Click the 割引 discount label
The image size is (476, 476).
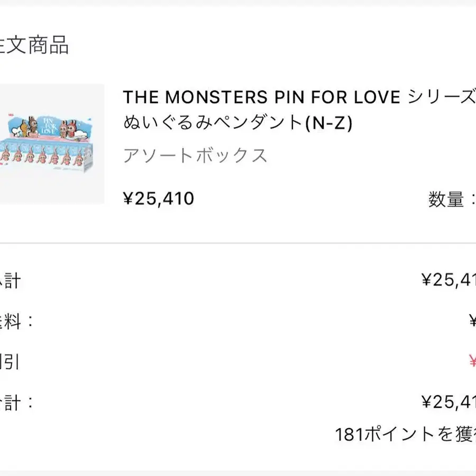[x=10, y=362]
